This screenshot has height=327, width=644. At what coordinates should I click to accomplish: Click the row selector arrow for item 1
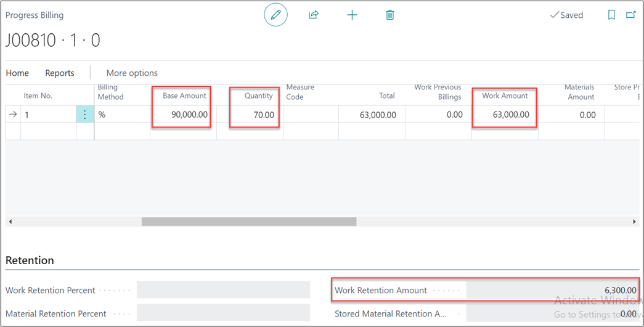(13, 115)
